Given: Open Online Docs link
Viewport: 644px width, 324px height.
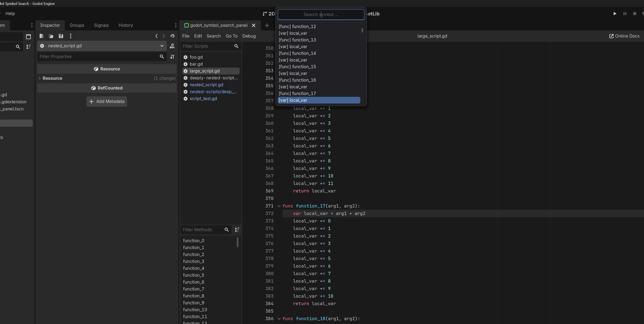Looking at the screenshot, I should tap(624, 36).
